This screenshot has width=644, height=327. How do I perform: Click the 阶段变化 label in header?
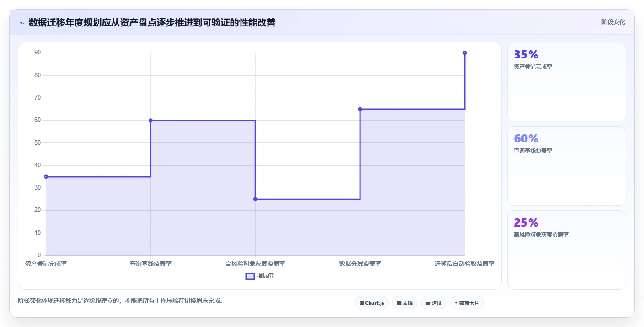coord(613,22)
